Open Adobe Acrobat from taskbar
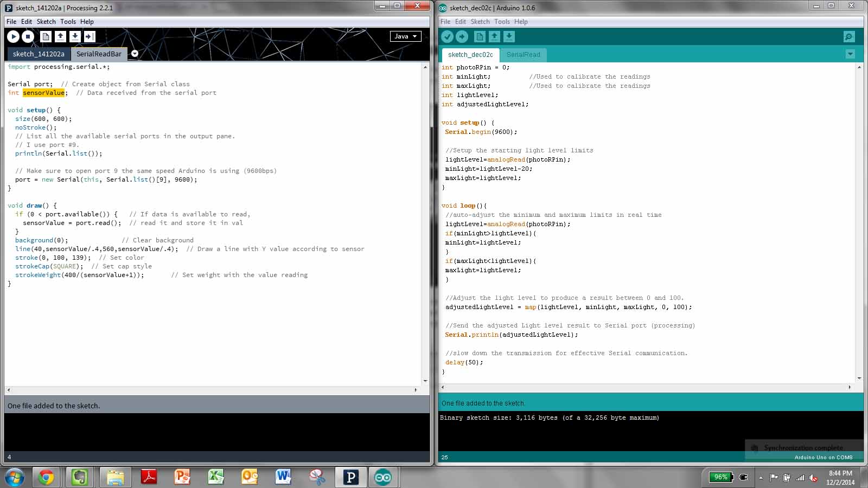The height and width of the screenshot is (488, 868). coord(149,477)
